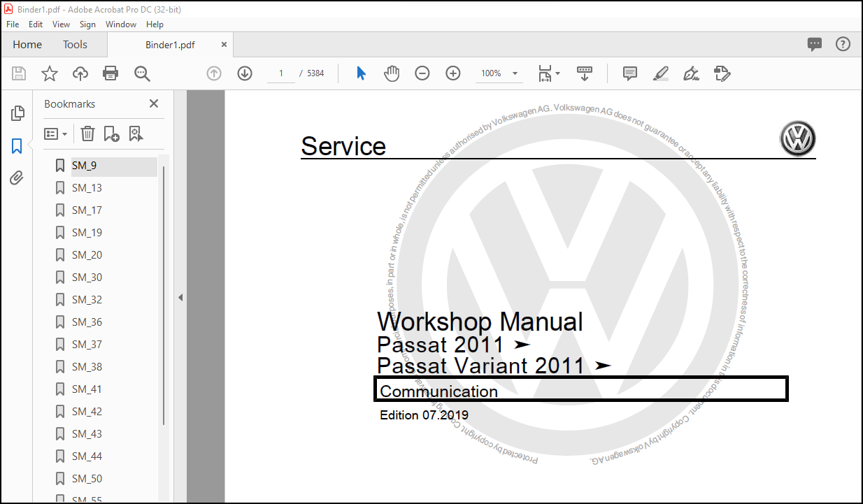
Task: Select the SM_44 bookmark
Action: tap(87, 456)
